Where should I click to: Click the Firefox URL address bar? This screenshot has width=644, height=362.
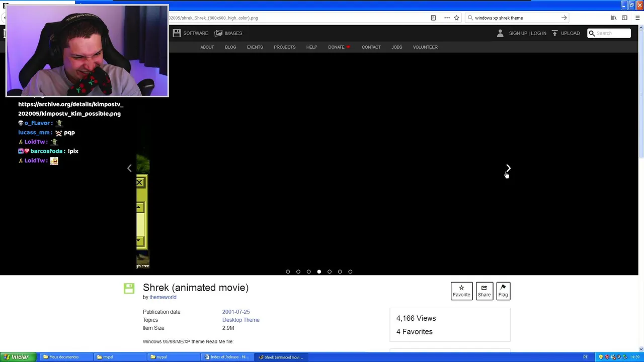pos(297,18)
